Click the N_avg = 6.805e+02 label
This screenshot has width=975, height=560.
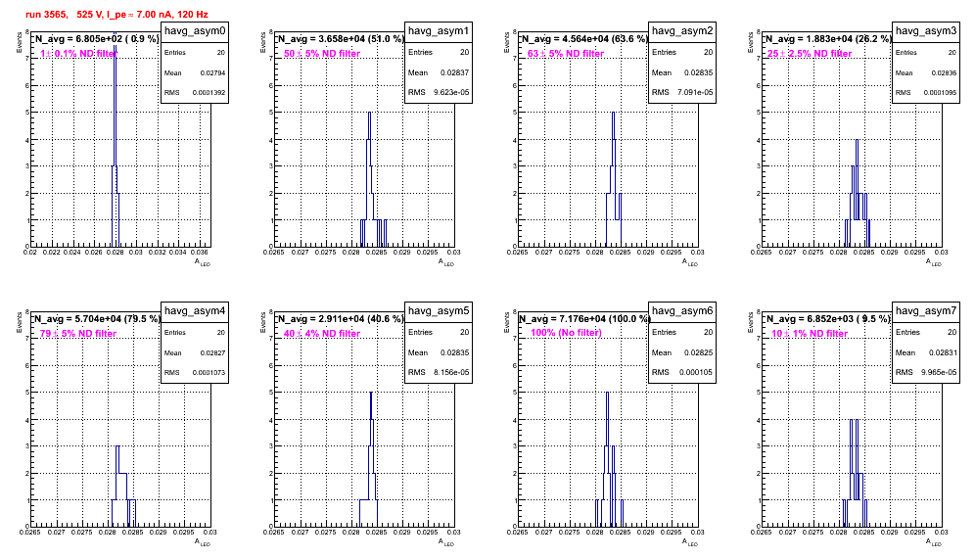click(97, 39)
